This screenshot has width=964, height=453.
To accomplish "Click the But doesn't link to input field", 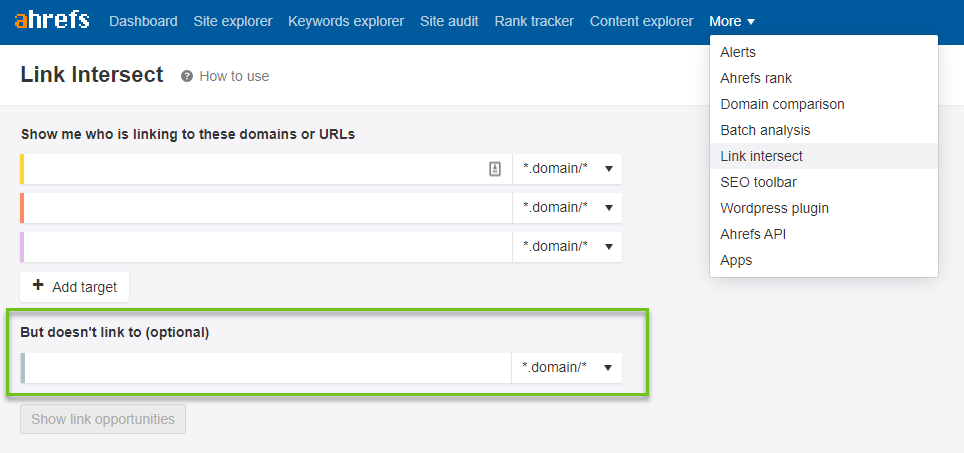I will point(266,368).
